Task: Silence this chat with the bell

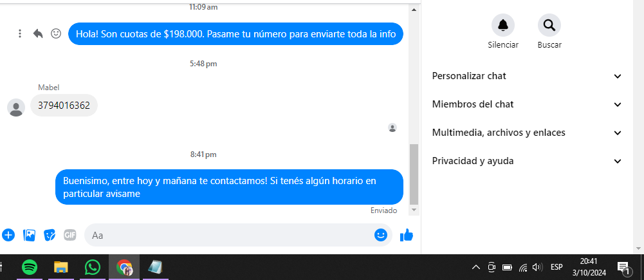Action: tap(502, 25)
